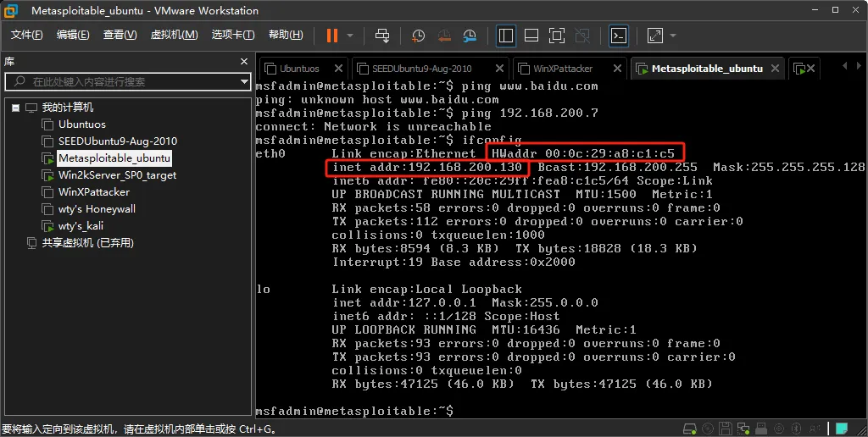Open the power options dropdown arrow
The image size is (868, 437).
click(x=350, y=36)
